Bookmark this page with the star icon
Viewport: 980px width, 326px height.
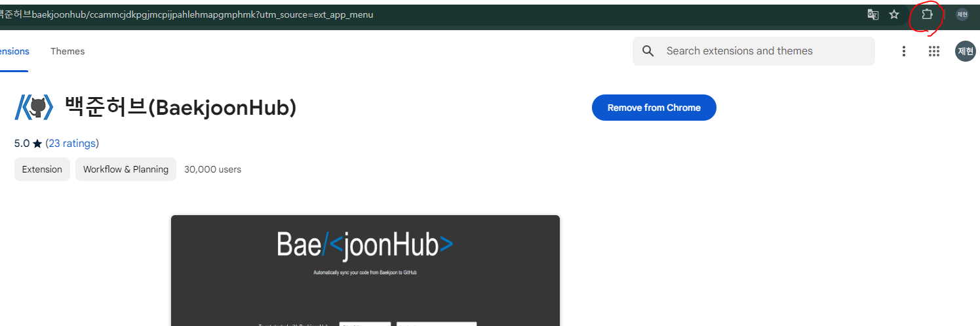pos(894,14)
